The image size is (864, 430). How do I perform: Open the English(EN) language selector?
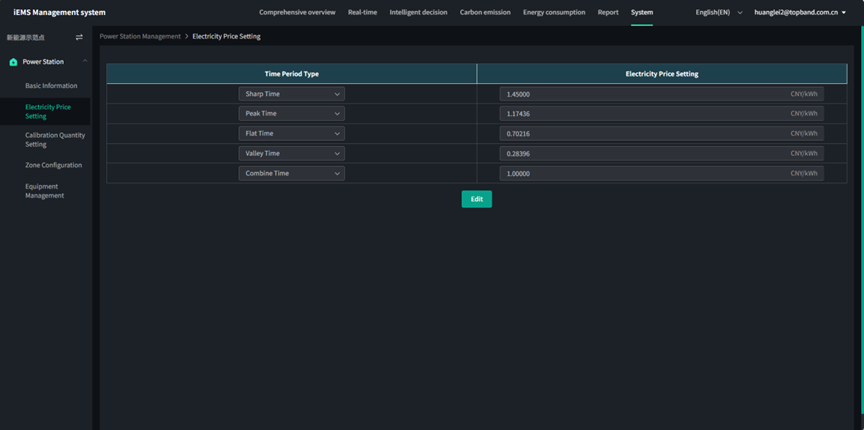tap(718, 12)
